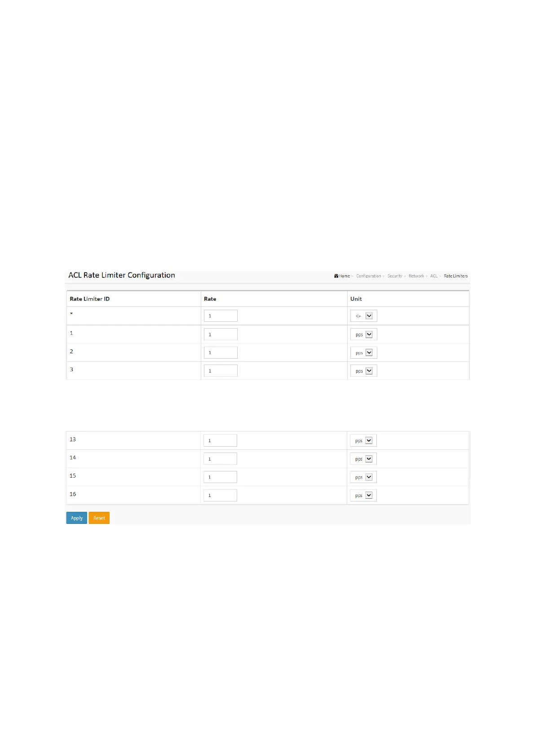Open the Network breadcrumb link
The height and width of the screenshot is (756, 535).
tap(416, 276)
